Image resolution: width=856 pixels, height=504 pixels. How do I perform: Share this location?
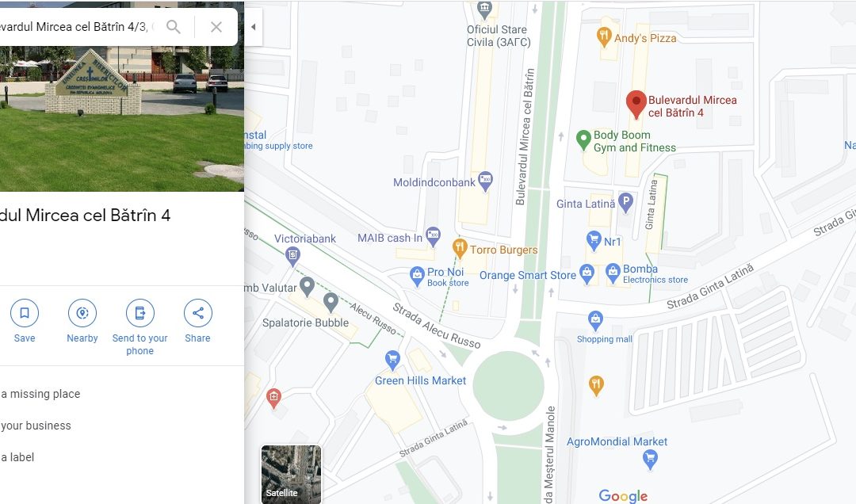pos(197,313)
